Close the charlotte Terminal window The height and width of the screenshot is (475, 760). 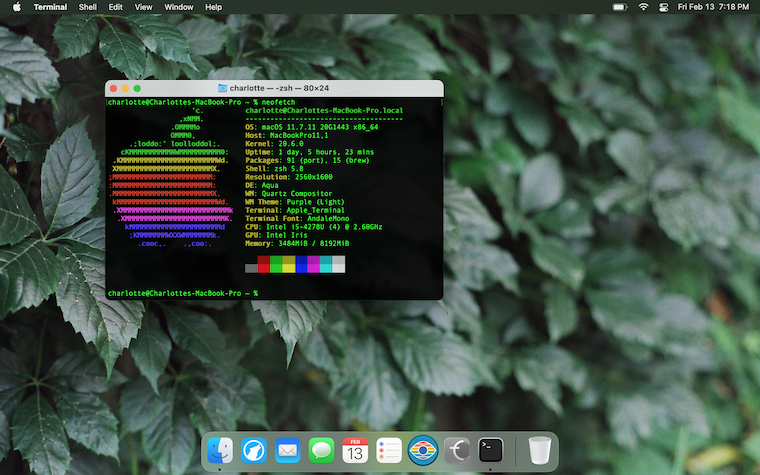(113, 88)
